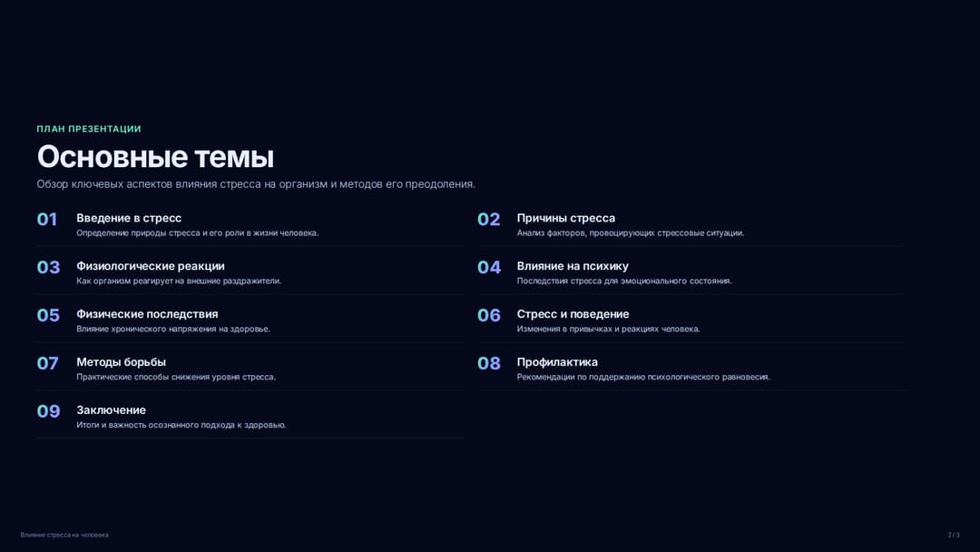Click the 'Основные темы' slide title
The image size is (980, 552).
pyautogui.click(x=155, y=157)
